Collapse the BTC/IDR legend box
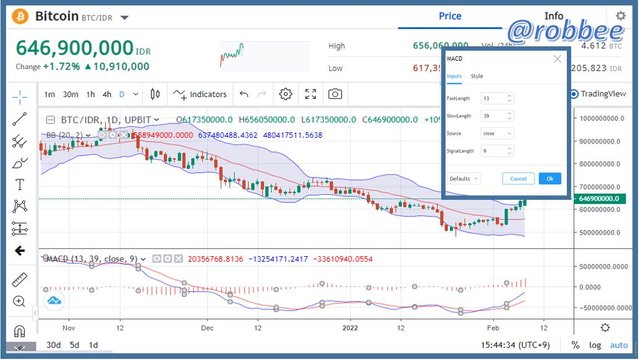 50,120
